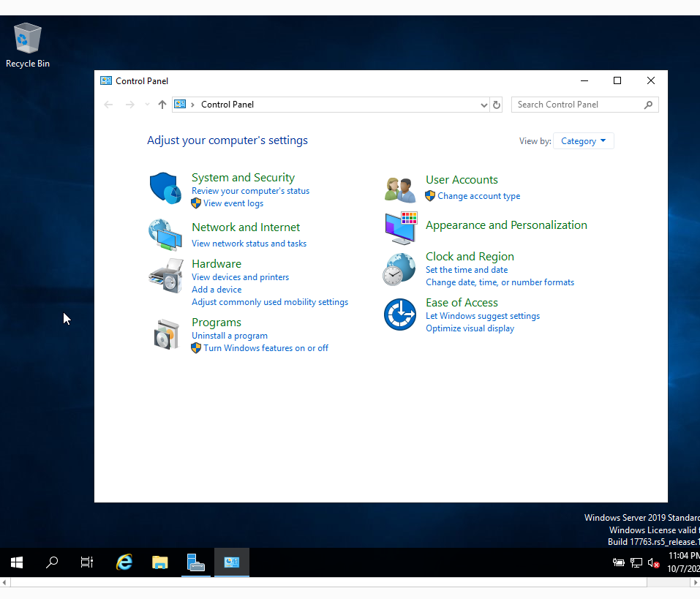
Task: Open the recent locations dropdown arrow
Action: [147, 105]
